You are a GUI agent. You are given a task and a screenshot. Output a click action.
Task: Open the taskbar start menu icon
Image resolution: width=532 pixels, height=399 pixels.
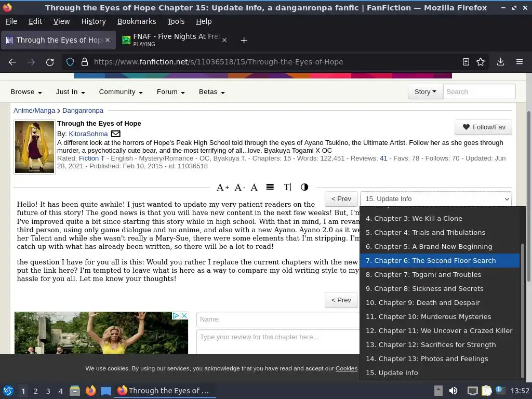8,391
